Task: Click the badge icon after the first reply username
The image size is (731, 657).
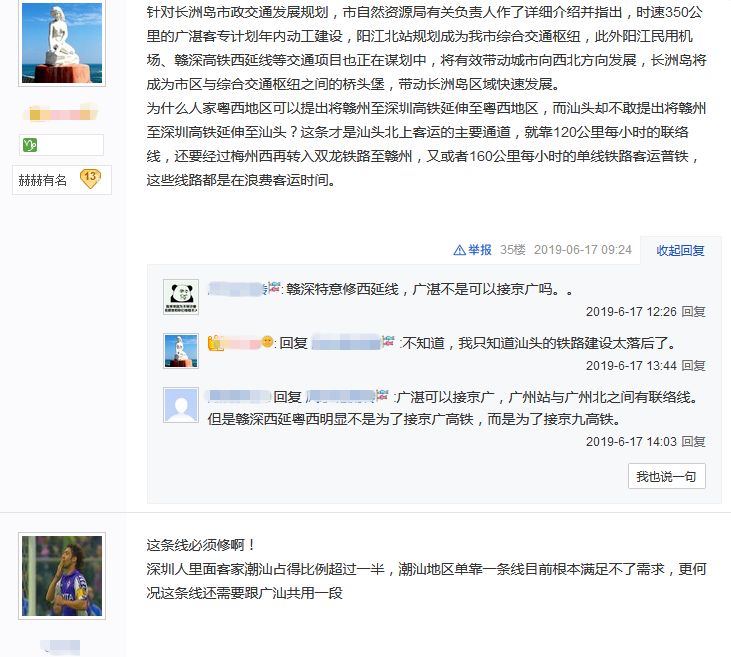Action: 275,287
